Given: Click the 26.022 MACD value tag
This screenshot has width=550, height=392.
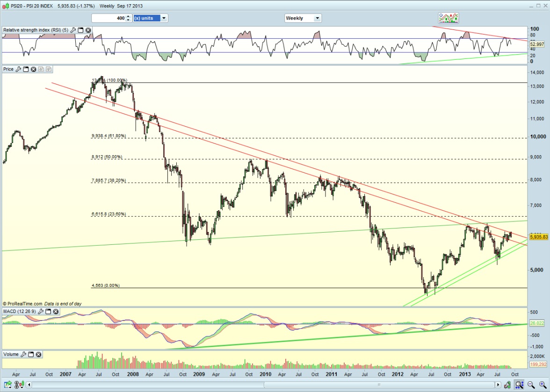Looking at the screenshot, I should pos(537,323).
